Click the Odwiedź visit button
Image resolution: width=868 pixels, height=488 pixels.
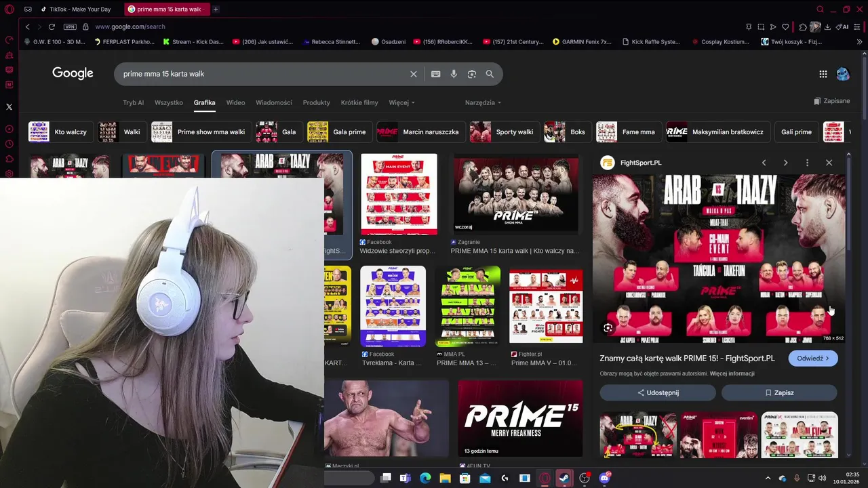[x=813, y=359]
